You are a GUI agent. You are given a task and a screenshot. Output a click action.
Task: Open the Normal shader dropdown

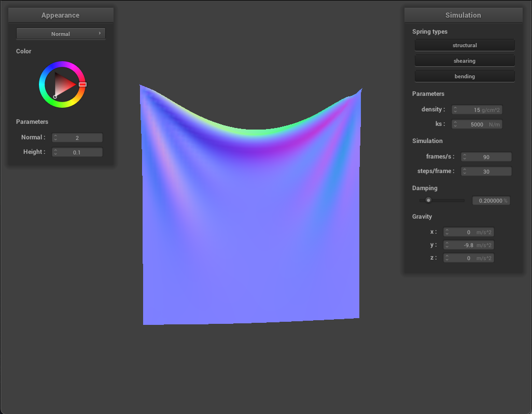61,34
